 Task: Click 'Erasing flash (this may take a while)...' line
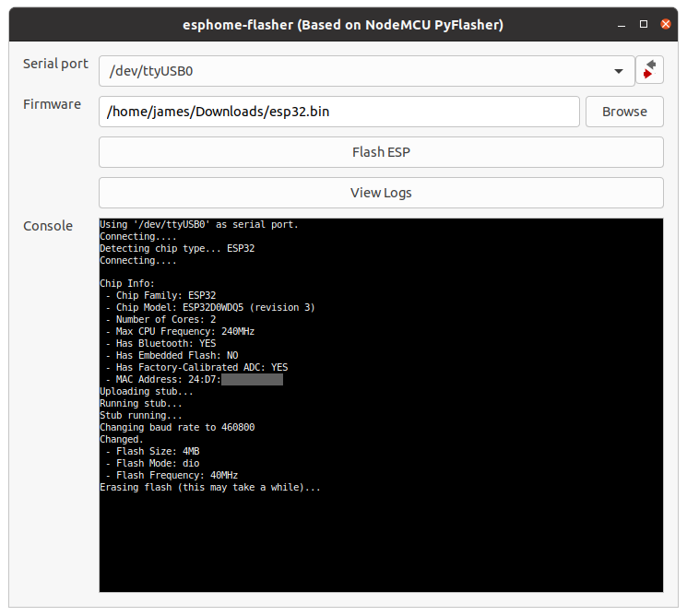pyautogui.click(x=210, y=488)
